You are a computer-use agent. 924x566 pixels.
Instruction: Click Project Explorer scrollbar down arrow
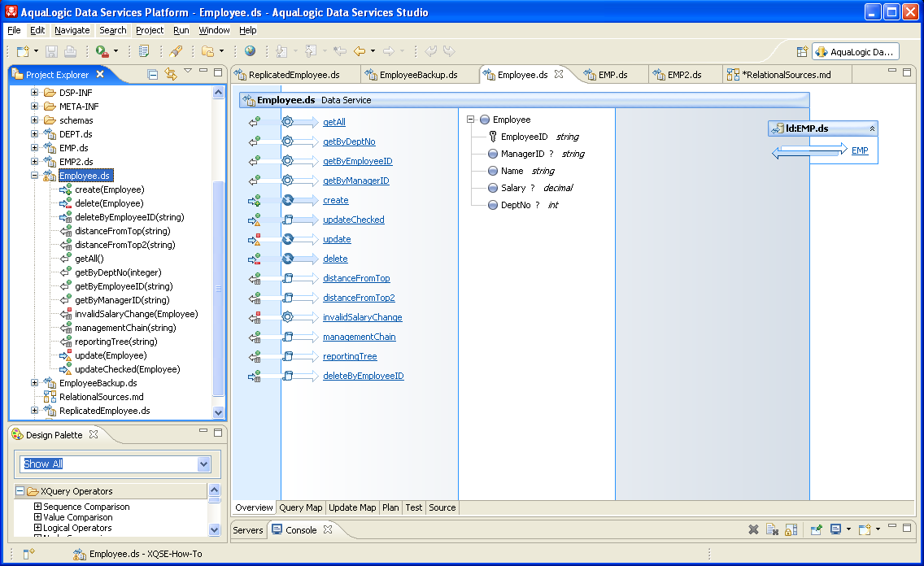pyautogui.click(x=218, y=412)
